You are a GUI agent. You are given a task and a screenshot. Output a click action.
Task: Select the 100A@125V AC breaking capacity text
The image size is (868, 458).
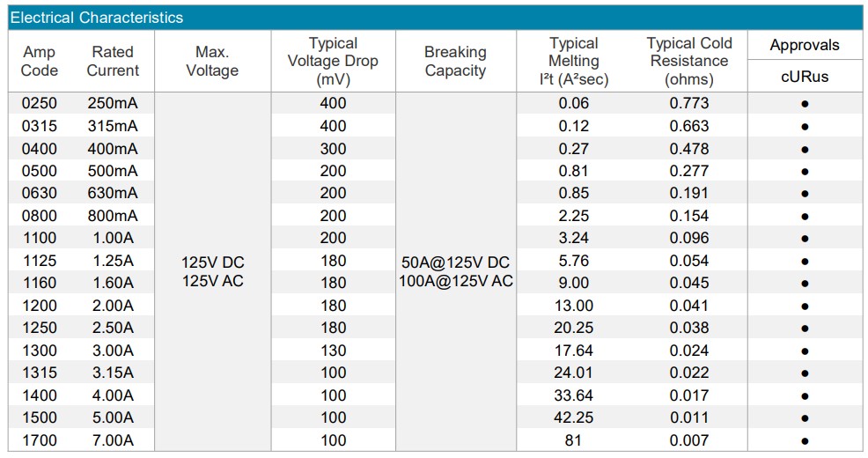pos(456,281)
